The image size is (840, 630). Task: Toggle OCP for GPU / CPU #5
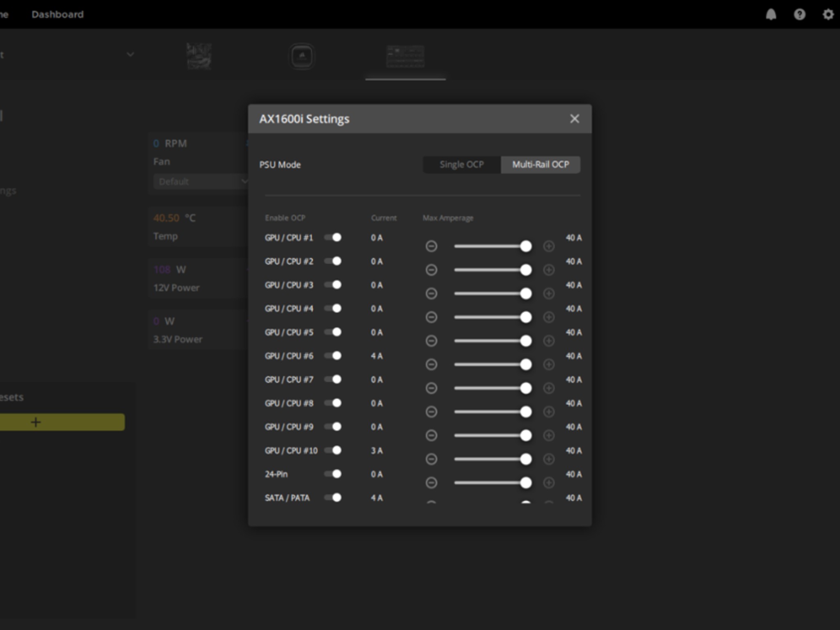(x=333, y=332)
